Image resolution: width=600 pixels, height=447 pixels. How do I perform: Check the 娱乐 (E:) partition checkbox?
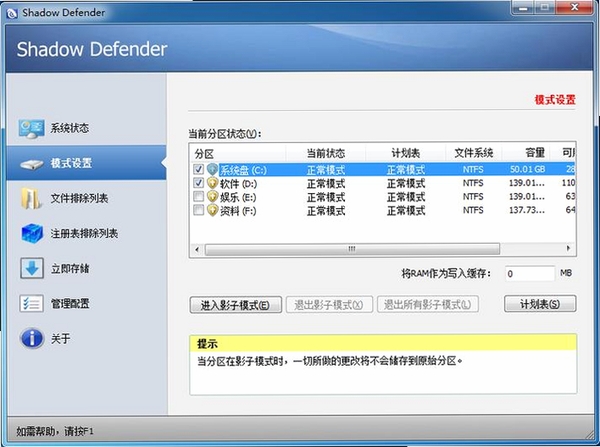pyautogui.click(x=198, y=197)
